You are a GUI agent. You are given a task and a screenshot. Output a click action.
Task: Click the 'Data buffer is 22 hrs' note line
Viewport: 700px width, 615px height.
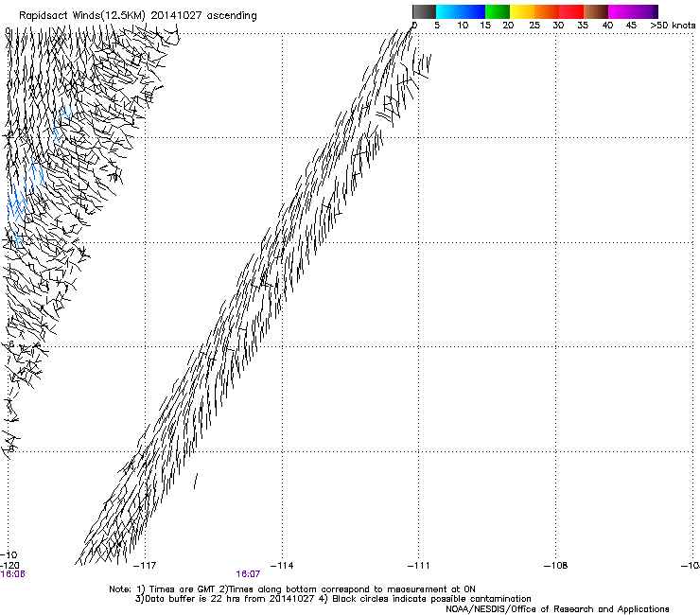tap(333, 599)
